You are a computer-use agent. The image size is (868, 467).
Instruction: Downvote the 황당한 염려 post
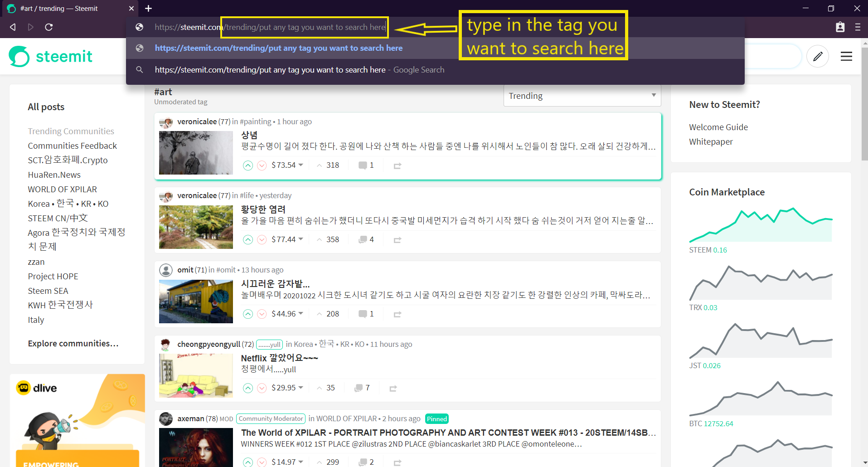[x=262, y=240]
